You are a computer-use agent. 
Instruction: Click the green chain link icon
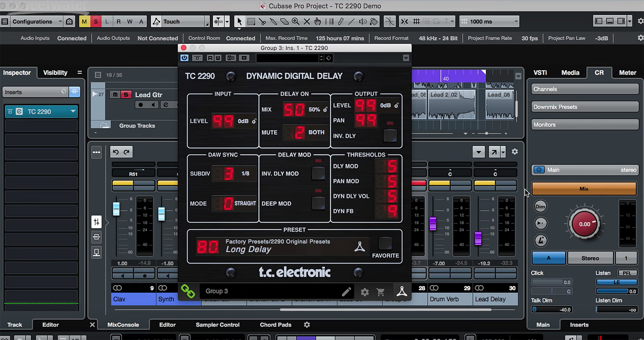188,291
